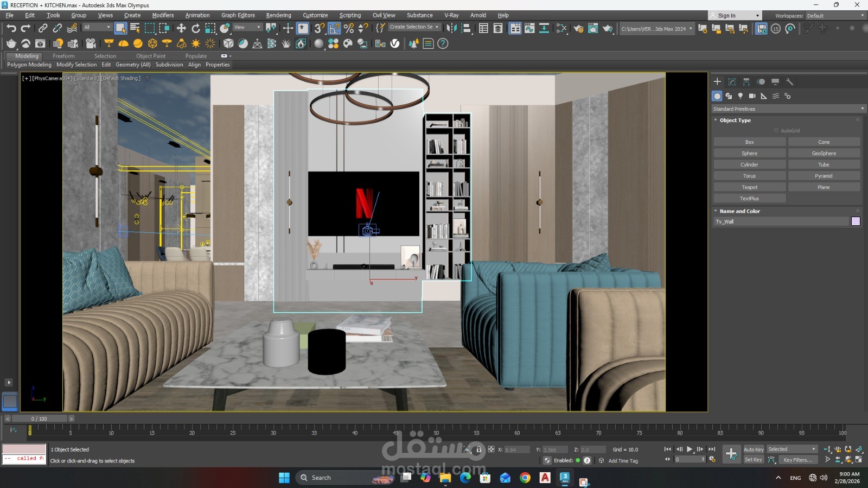Screen dimensions: 868x488
Task: Open the Curve Editor icon
Action: [x=529, y=28]
